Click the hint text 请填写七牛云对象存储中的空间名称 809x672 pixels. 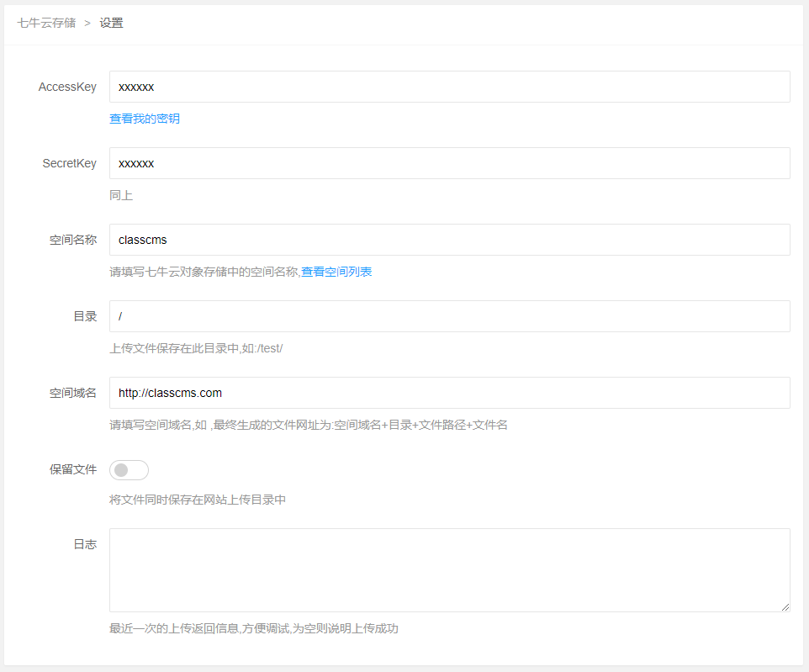(x=205, y=272)
